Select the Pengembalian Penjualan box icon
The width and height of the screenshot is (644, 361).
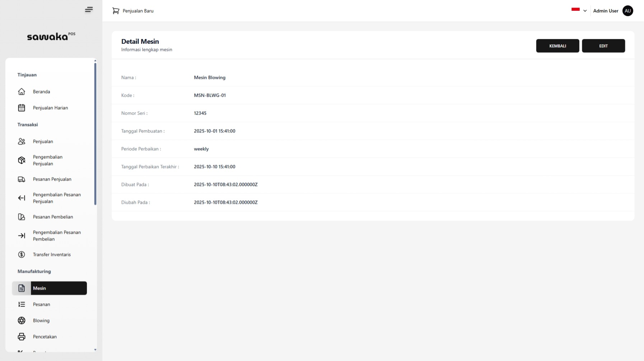click(x=22, y=160)
